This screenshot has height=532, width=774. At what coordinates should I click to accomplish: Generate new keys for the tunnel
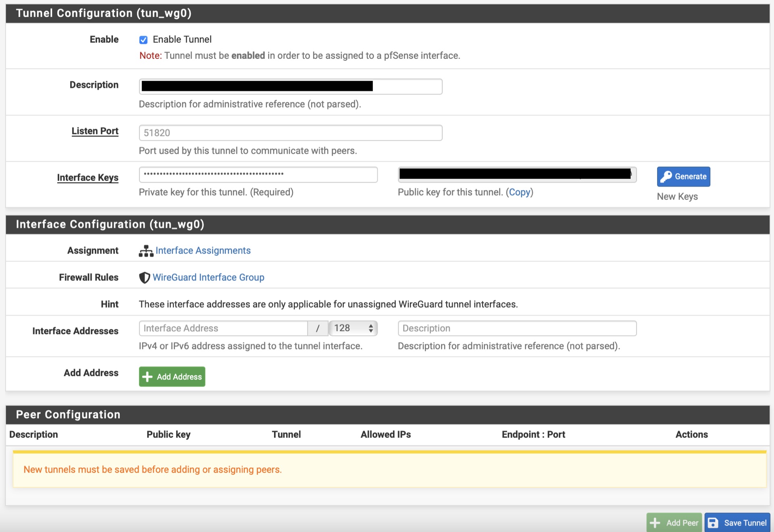(683, 177)
